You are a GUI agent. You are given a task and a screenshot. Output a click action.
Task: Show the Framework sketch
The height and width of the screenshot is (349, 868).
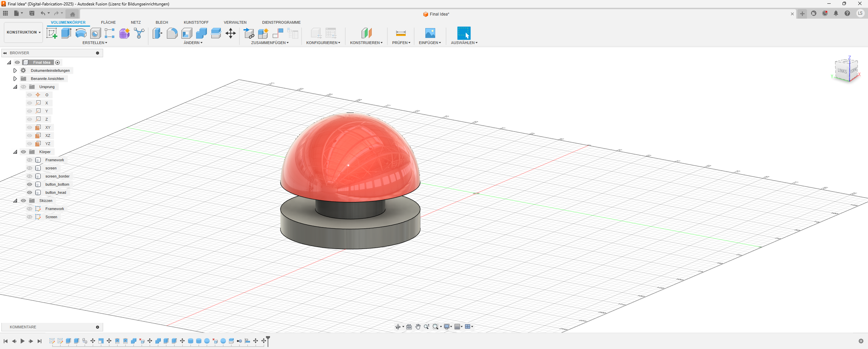click(x=30, y=209)
